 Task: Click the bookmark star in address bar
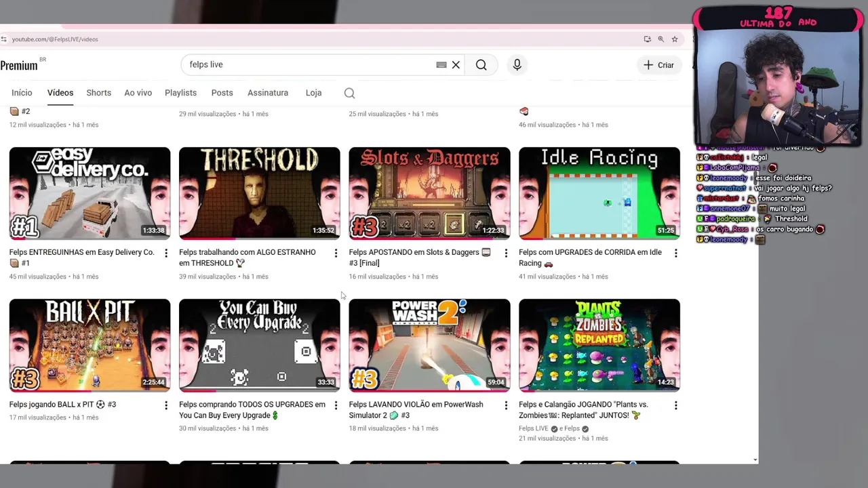click(x=674, y=39)
